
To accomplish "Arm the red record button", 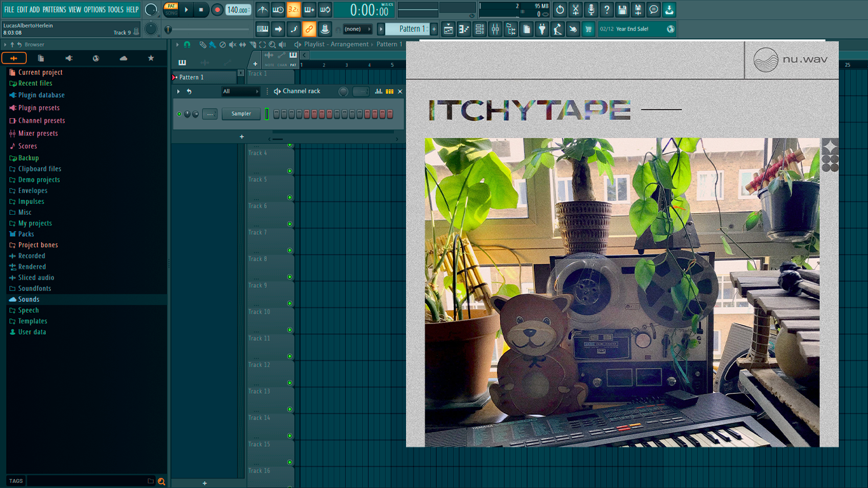I will [x=217, y=10].
